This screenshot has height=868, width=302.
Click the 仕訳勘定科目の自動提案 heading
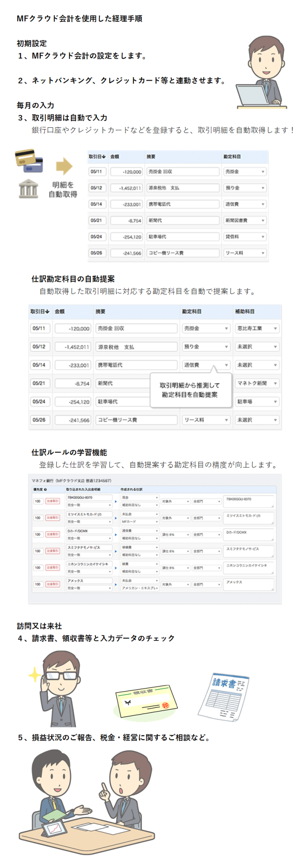tap(73, 279)
